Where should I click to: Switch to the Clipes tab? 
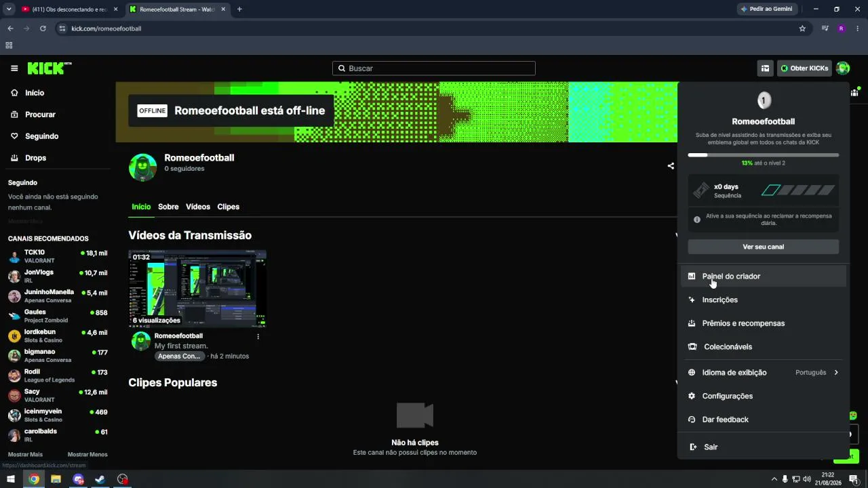(229, 207)
